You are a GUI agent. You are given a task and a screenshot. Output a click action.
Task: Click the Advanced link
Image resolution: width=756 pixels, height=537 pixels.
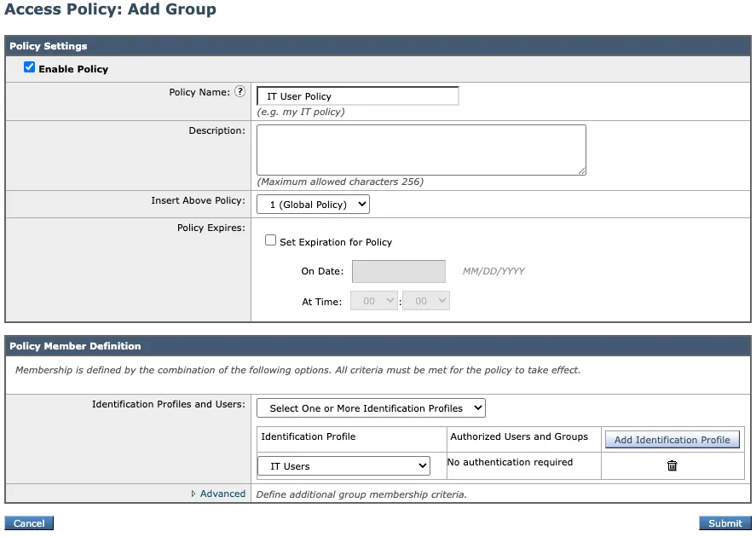222,494
